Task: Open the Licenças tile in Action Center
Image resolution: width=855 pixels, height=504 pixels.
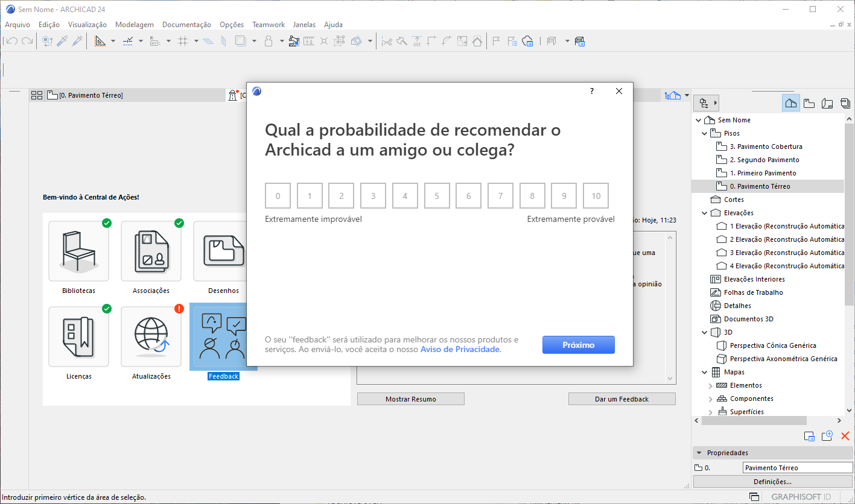Action: coord(78,336)
